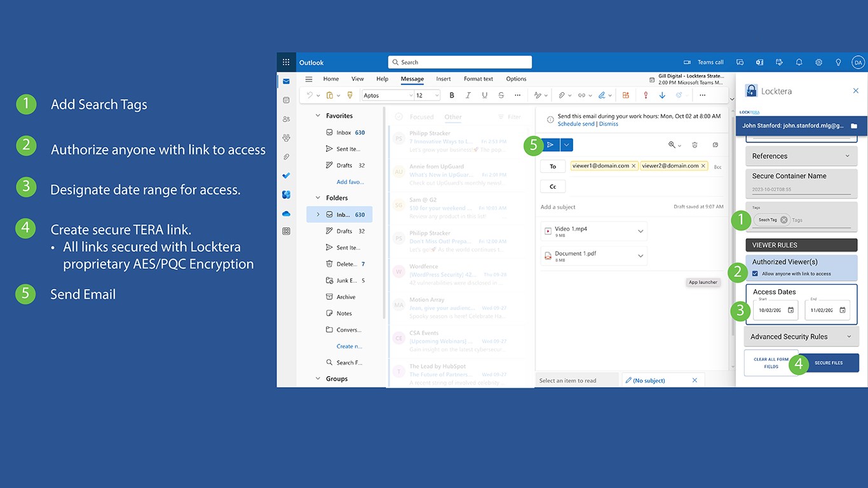Click the Insert link icon
Screen dimensions: 868x488
[x=581, y=95]
